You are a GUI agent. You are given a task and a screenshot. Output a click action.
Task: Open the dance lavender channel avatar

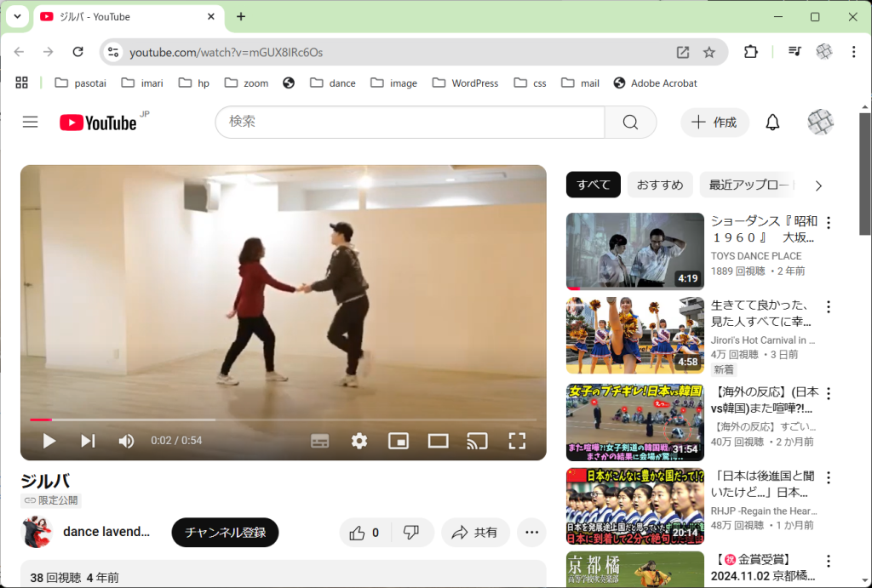[37, 532]
